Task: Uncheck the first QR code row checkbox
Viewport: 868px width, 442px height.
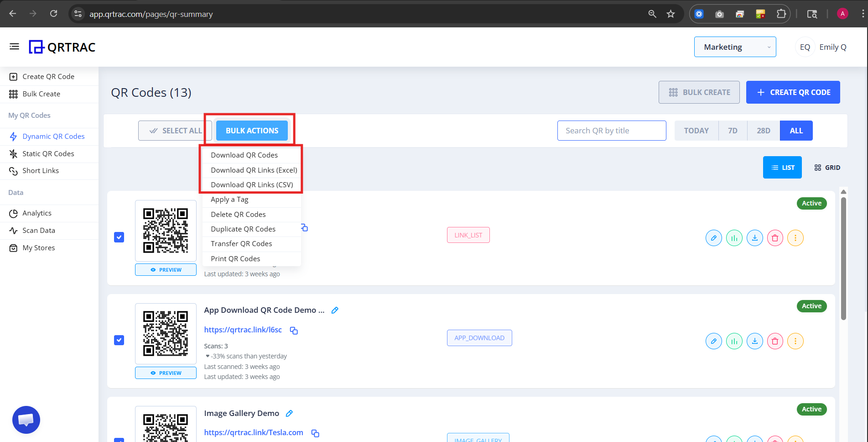Action: point(119,237)
